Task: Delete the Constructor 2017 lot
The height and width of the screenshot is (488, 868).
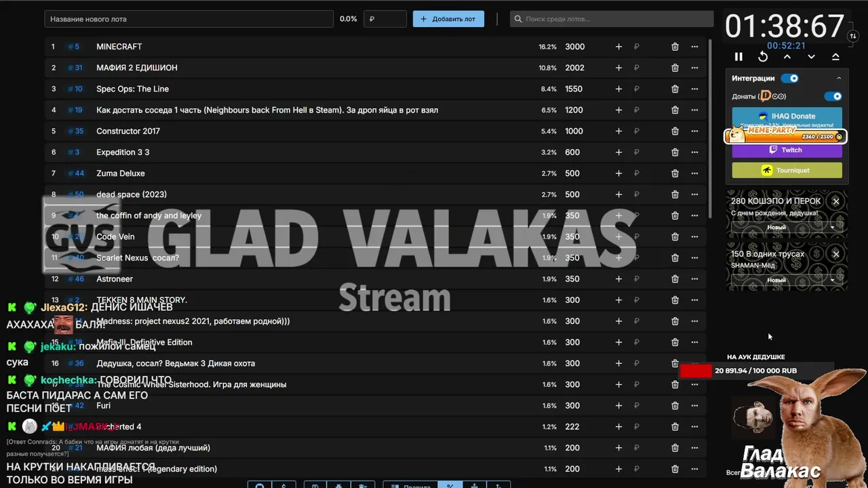Action: click(x=675, y=131)
